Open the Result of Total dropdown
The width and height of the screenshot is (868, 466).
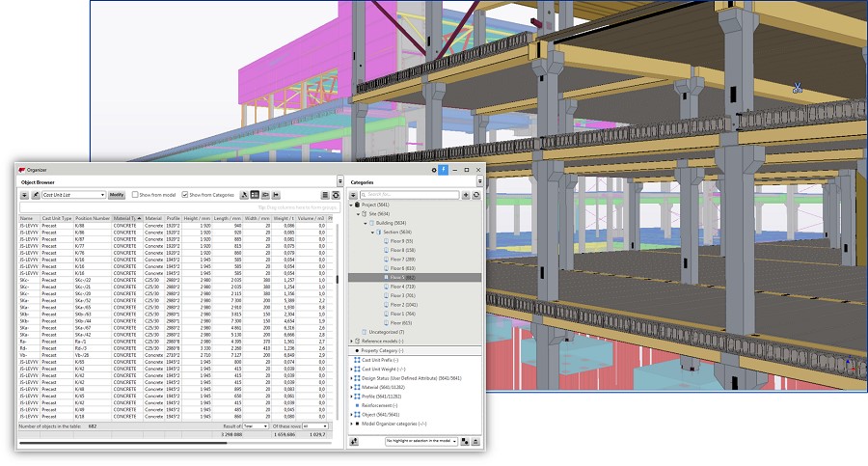[256, 425]
